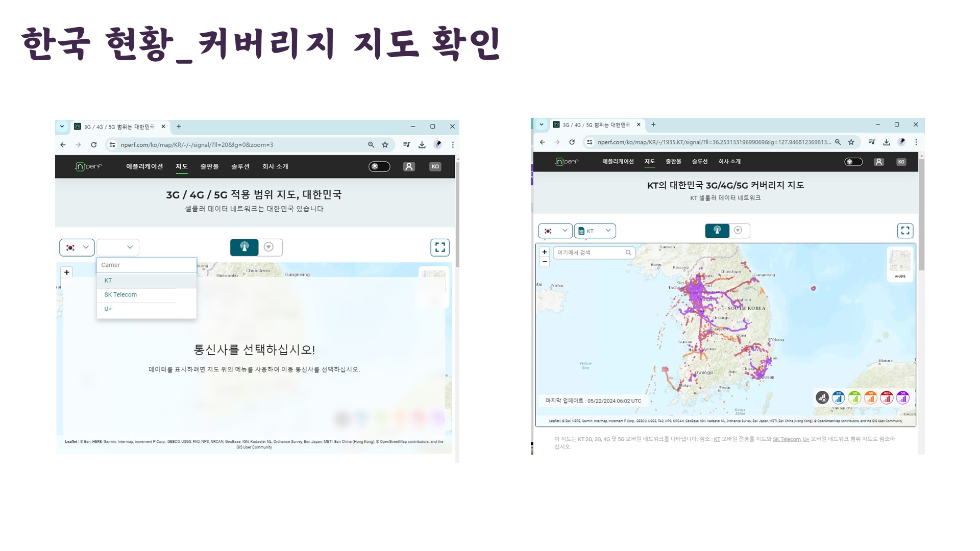Toggle the 4G+ red coverage layer
Image resolution: width=980 pixels, height=551 pixels.
[x=887, y=397]
